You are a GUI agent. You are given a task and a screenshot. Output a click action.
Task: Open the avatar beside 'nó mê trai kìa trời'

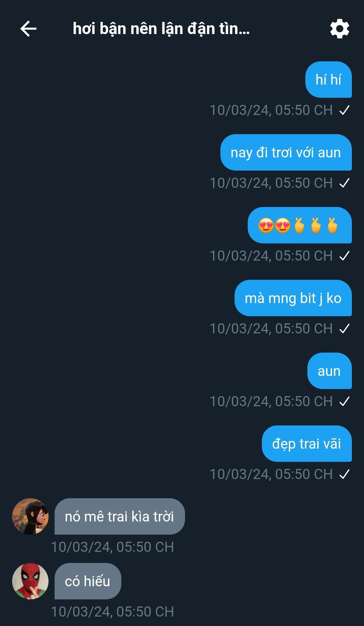coord(30,516)
